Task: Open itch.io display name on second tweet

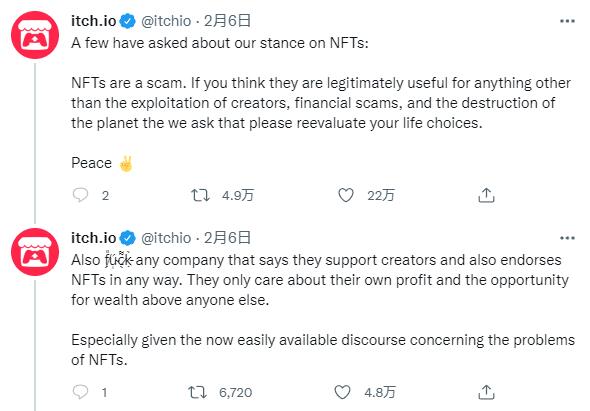Action: (x=94, y=237)
